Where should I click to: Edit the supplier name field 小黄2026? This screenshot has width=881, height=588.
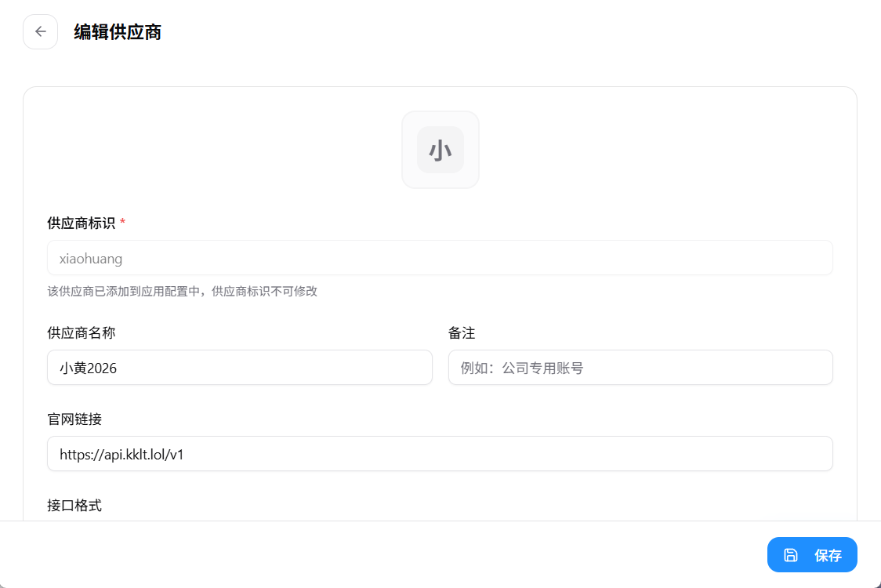[240, 368]
